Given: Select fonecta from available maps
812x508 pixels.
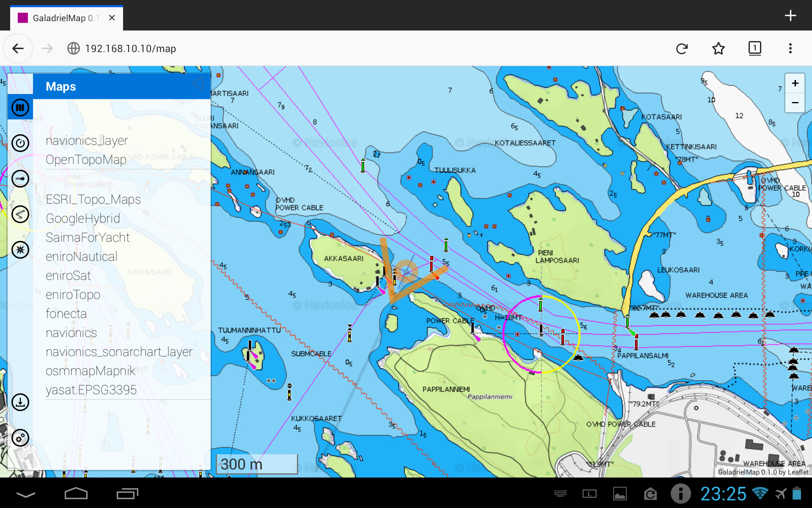Looking at the screenshot, I should (x=66, y=314).
